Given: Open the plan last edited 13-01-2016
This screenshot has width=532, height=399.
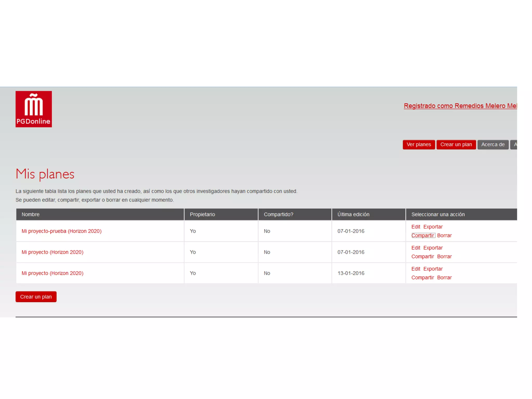Looking at the screenshot, I should pyautogui.click(x=52, y=273).
